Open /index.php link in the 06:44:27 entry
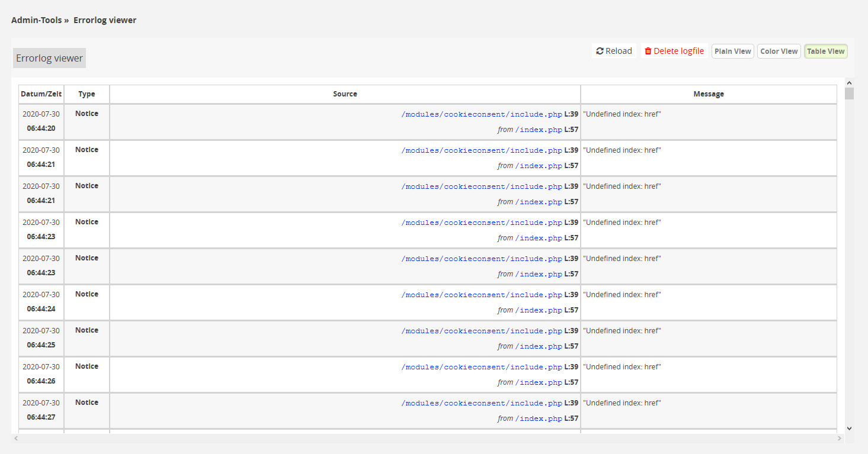Screen dimensions: 868x454 539,418
